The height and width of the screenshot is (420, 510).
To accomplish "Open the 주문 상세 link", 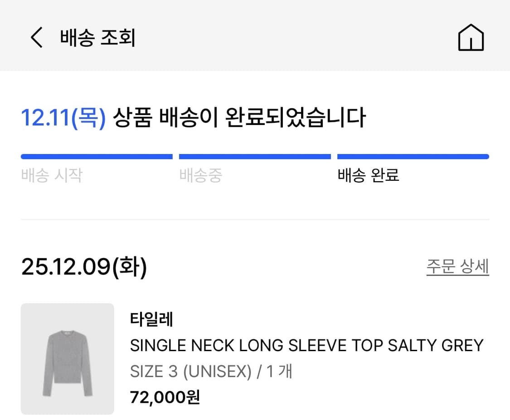I will (x=457, y=266).
